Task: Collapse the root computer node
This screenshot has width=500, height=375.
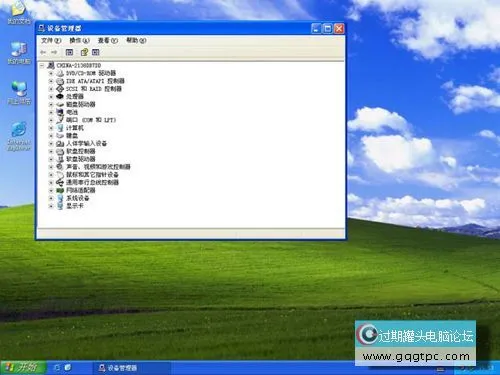Action: pos(42,66)
